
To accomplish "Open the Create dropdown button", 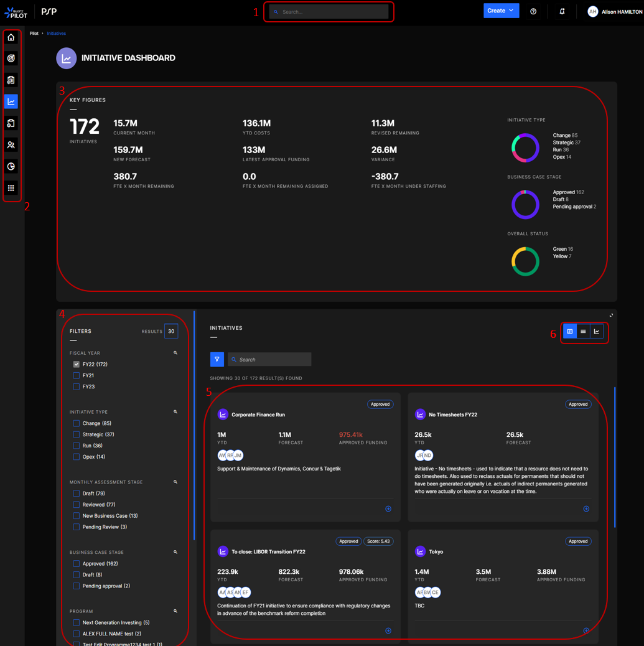I will pos(501,11).
